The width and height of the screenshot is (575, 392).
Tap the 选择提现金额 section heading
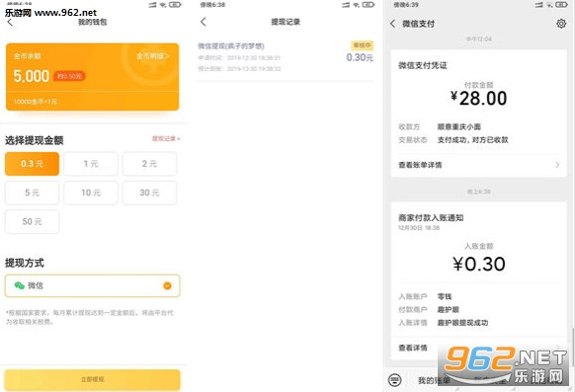[35, 140]
